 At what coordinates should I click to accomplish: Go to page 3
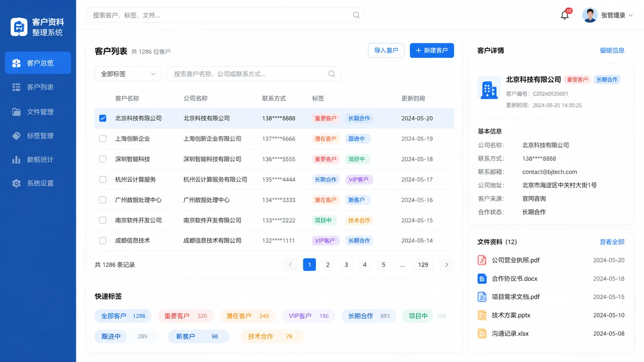pos(346,265)
